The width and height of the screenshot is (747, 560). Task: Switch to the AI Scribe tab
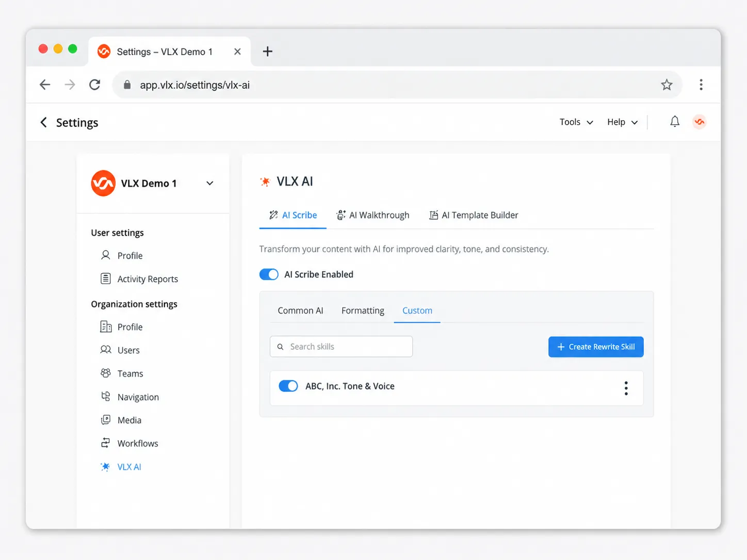[x=293, y=216]
